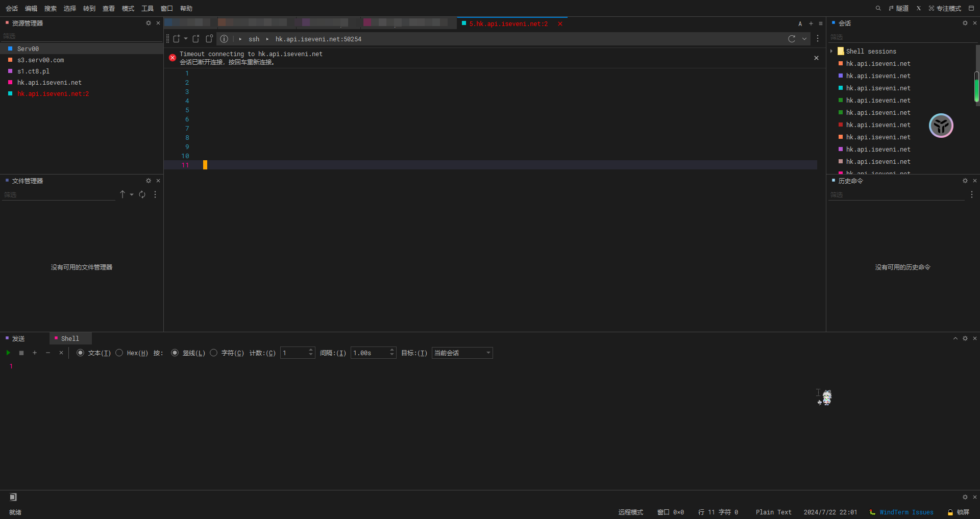Click the stop send button

(x=21, y=353)
